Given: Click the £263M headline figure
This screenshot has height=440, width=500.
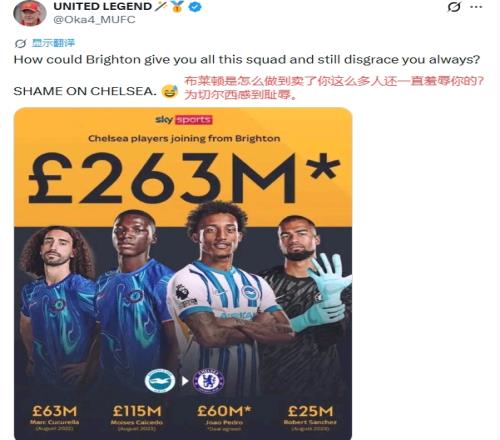Looking at the screenshot, I should (x=184, y=178).
